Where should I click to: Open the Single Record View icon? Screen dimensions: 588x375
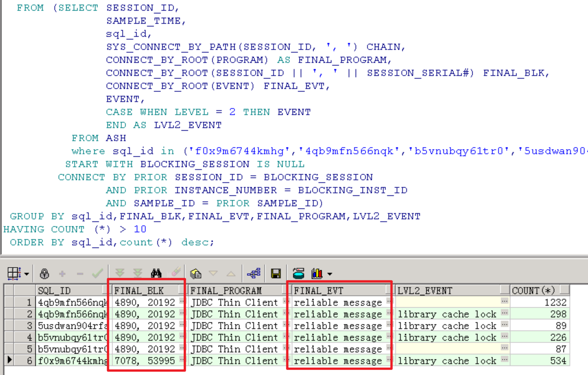tap(196, 273)
